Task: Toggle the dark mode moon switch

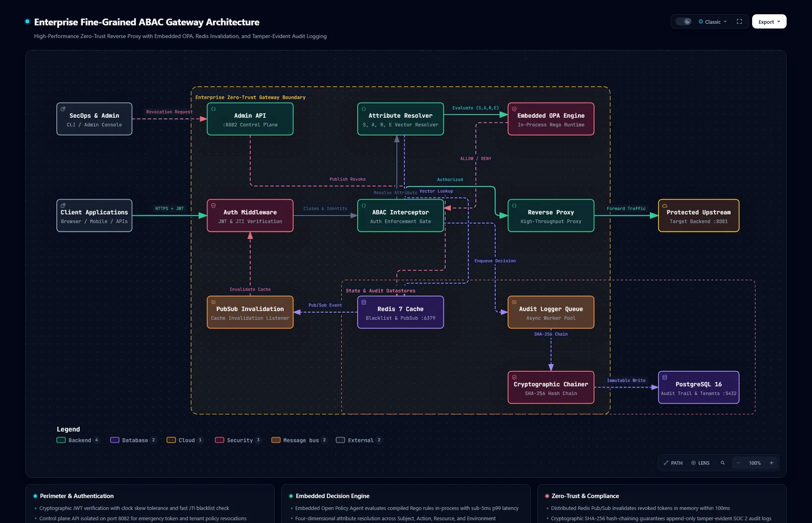Action: point(684,22)
